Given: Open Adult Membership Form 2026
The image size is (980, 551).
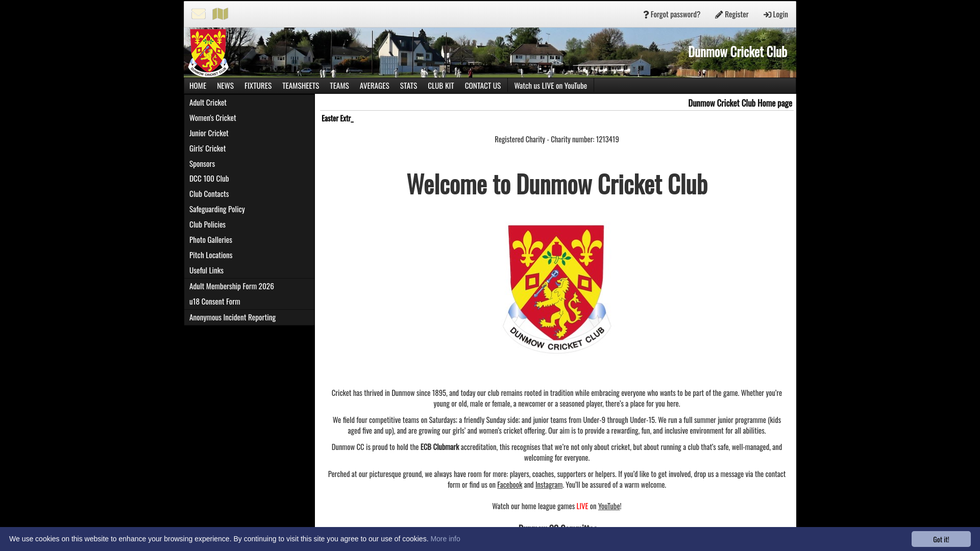Looking at the screenshot, I should (249, 286).
